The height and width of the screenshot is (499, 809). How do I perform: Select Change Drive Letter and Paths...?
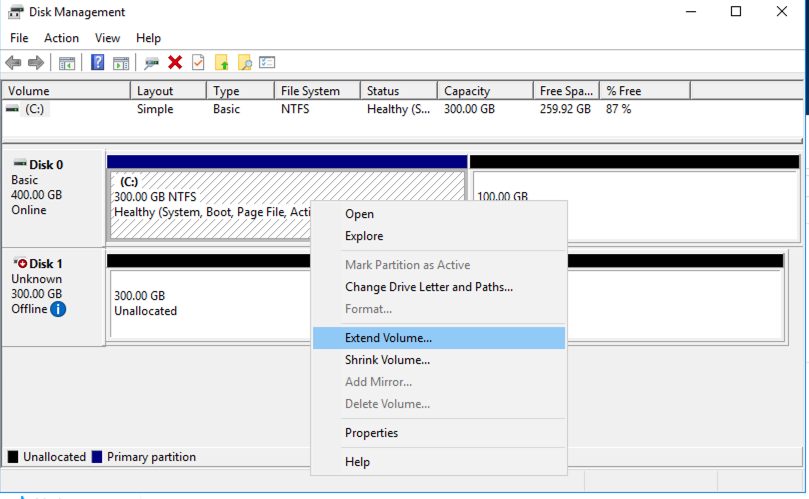pos(439,287)
